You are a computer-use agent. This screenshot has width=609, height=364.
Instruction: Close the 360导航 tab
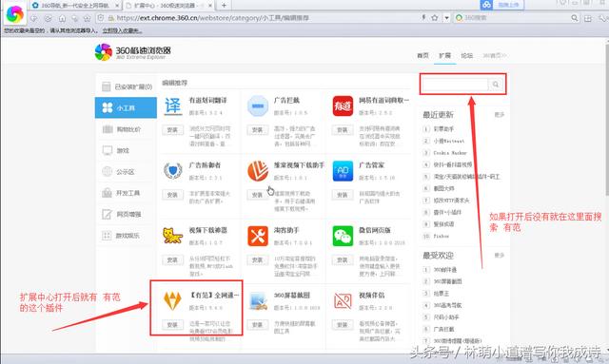117,6
